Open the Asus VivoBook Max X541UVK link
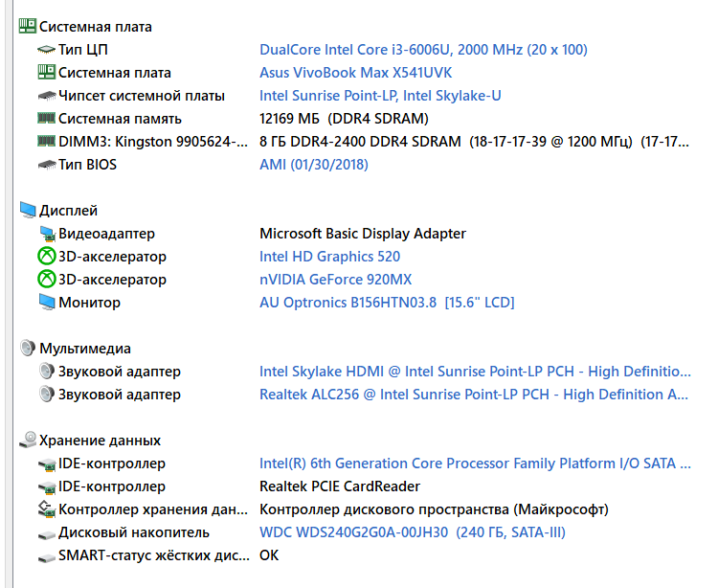 pyautogui.click(x=355, y=73)
